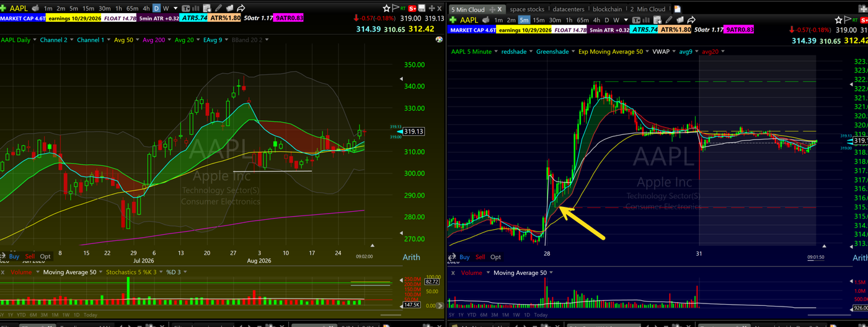Switch 5 Minute chart to 4h timeframe
The height and width of the screenshot is (327, 868).
[x=596, y=20]
